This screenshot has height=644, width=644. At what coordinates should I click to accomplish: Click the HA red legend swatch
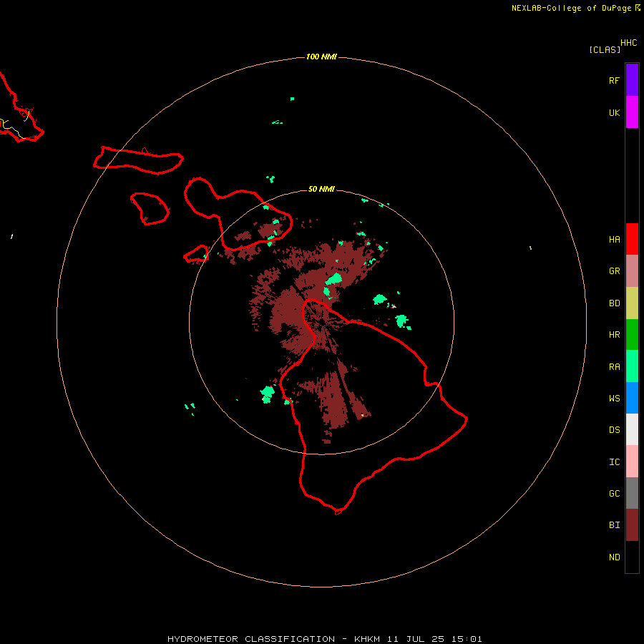(632, 239)
